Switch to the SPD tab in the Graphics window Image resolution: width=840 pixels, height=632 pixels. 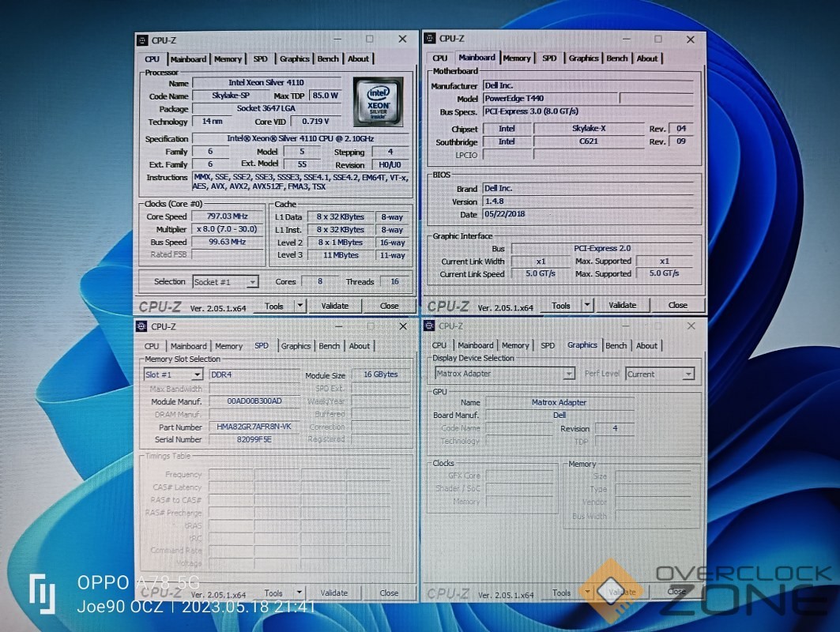[x=548, y=345]
